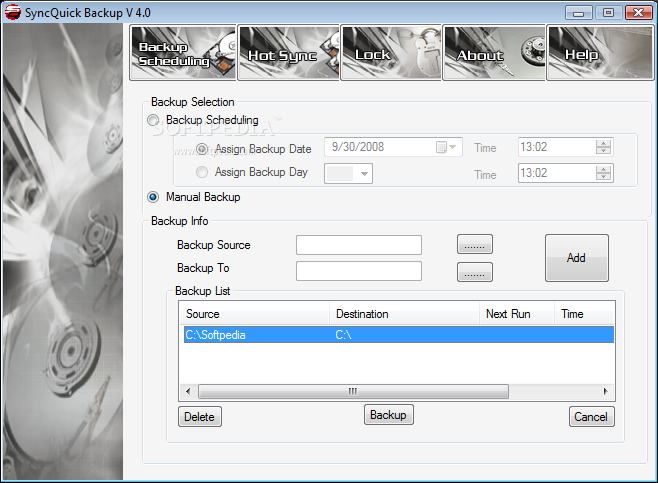Image resolution: width=658 pixels, height=483 pixels.
Task: Maximize the SyncQuick Backup window
Action: (608, 13)
